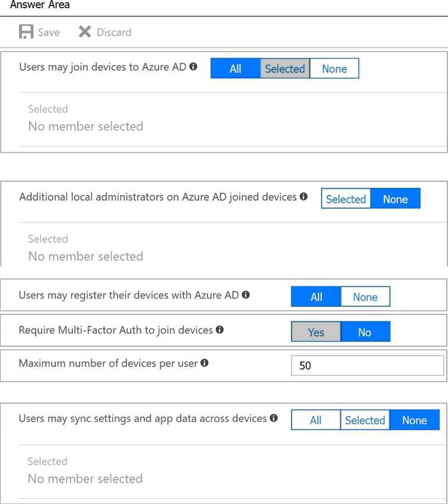Image resolution: width=448 pixels, height=504 pixels.
Task: Click info icon beside join devices setting
Action: pyautogui.click(x=193, y=67)
